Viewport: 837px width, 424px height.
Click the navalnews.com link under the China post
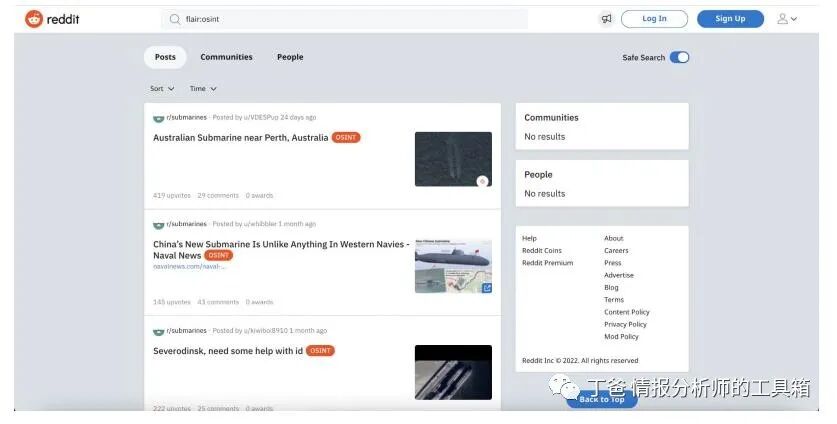(189, 266)
